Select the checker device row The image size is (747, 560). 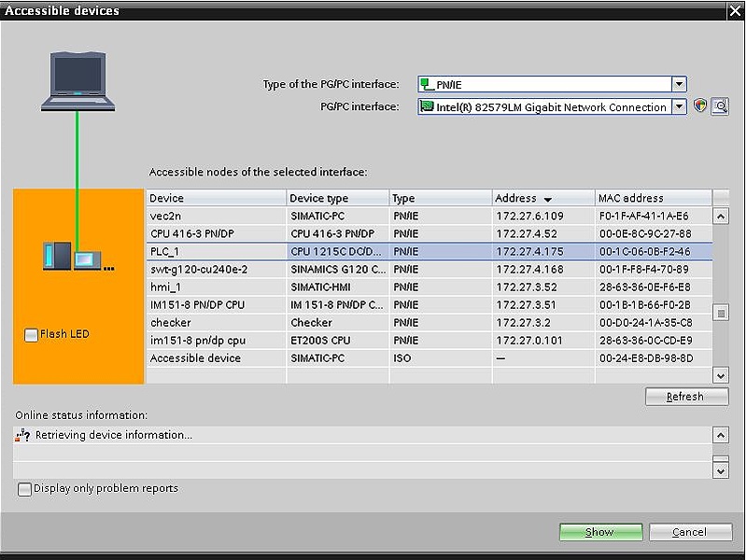coord(429,322)
